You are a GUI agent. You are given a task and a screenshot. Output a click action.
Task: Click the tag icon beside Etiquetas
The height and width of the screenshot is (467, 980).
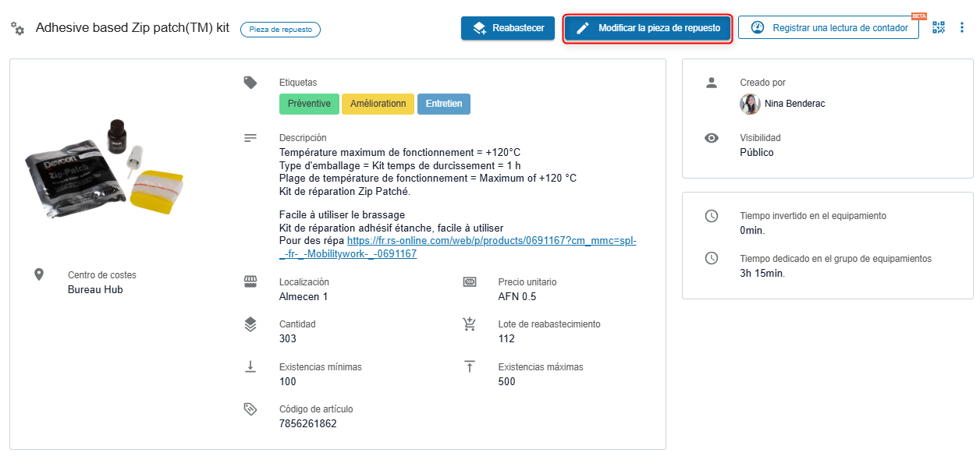(250, 83)
